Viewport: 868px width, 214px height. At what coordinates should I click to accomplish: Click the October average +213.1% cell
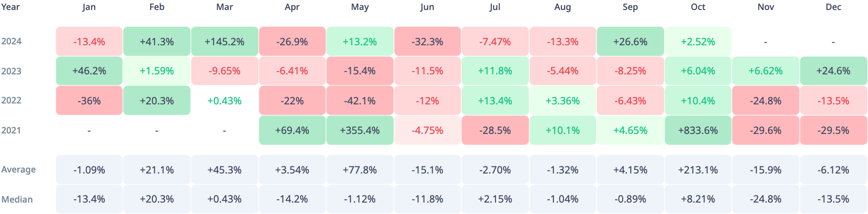[697, 170]
